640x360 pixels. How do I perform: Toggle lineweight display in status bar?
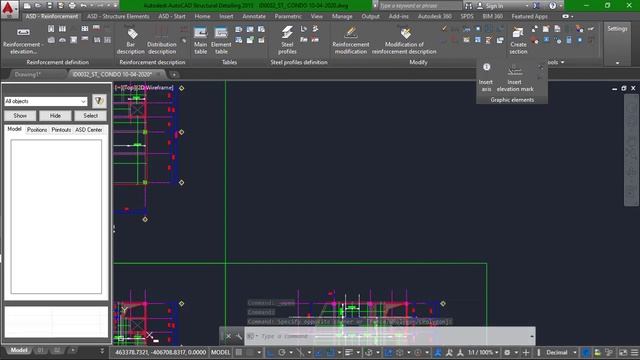pyautogui.click(x=349, y=352)
